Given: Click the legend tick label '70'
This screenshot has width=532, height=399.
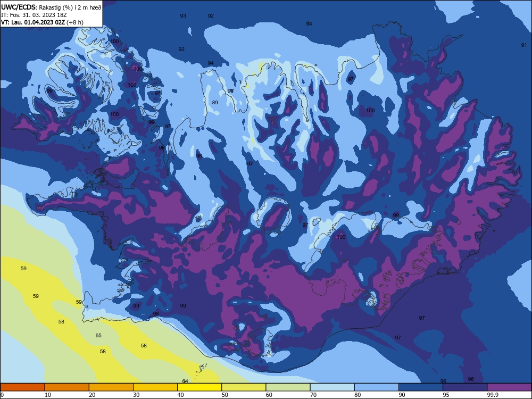Looking at the screenshot, I should (x=313, y=395).
